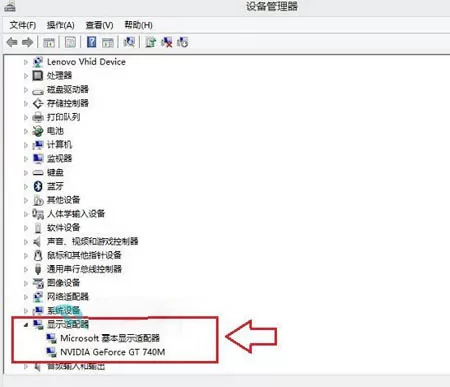Viewport: 450px width, 387px height.
Task: Click the Scan for hardware changes icon
Action: (129, 42)
